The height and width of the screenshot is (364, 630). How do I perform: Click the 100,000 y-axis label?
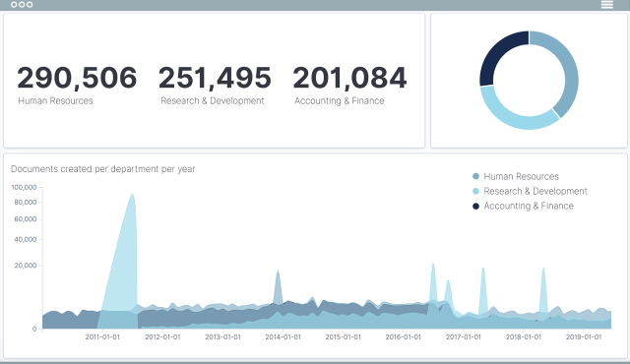click(24, 188)
